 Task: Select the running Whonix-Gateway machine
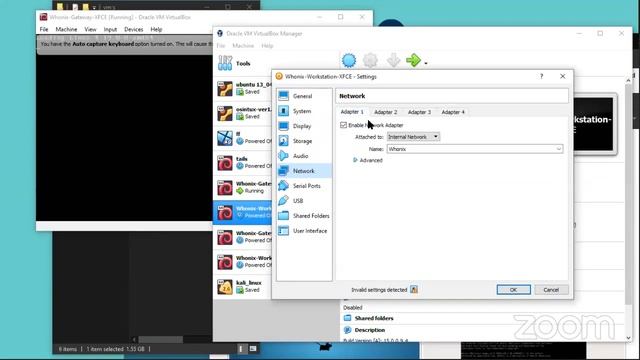pos(243,187)
